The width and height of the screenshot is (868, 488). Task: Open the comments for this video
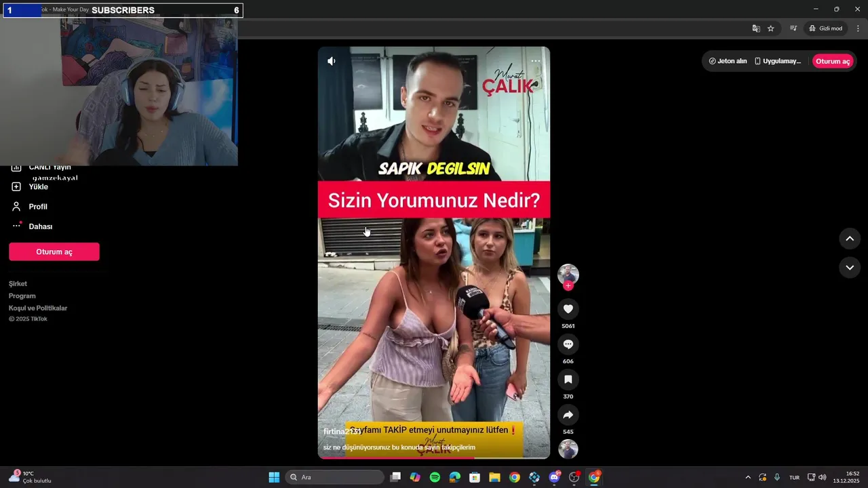568,344
